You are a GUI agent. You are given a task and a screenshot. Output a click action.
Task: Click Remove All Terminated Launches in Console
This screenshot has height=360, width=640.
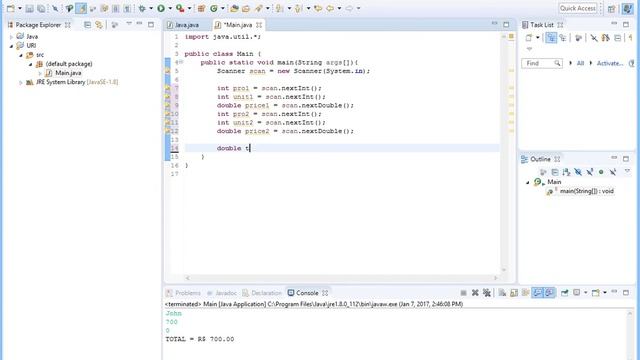point(487,293)
